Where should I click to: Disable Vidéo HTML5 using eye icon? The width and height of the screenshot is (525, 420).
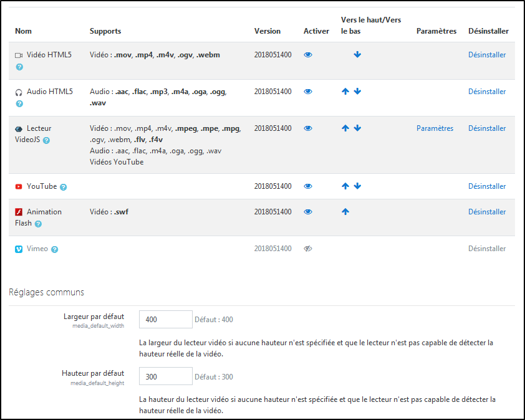(x=308, y=55)
